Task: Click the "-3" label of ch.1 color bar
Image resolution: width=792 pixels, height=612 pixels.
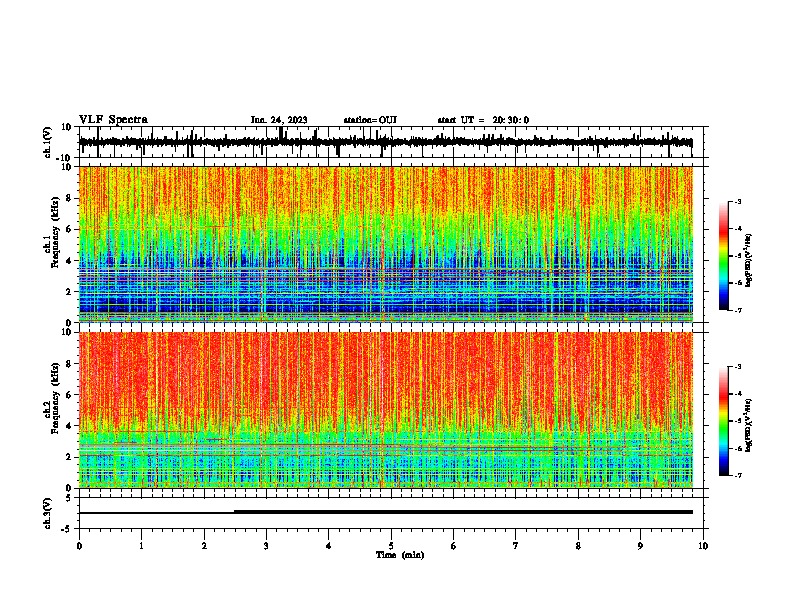Action: [737, 201]
